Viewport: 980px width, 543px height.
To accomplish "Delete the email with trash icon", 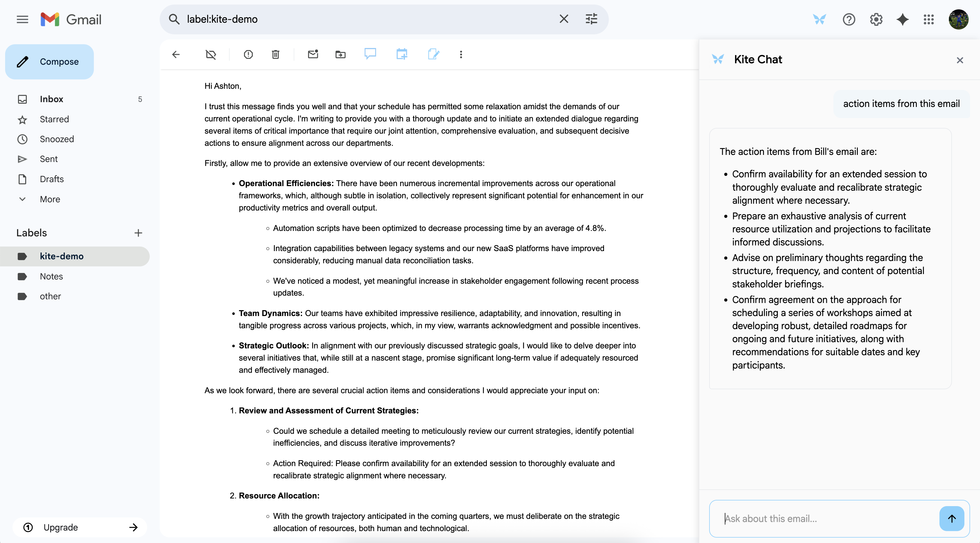I will 275,54.
